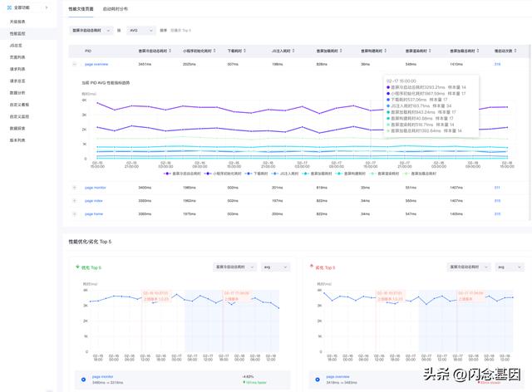Sort by the 小程序初始化耗时 column
532x392 pixels.
click(214, 51)
